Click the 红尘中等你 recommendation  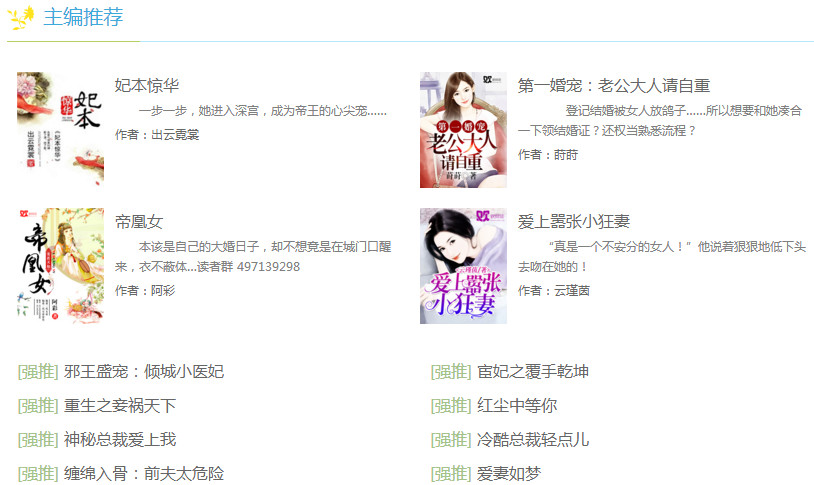(x=517, y=406)
